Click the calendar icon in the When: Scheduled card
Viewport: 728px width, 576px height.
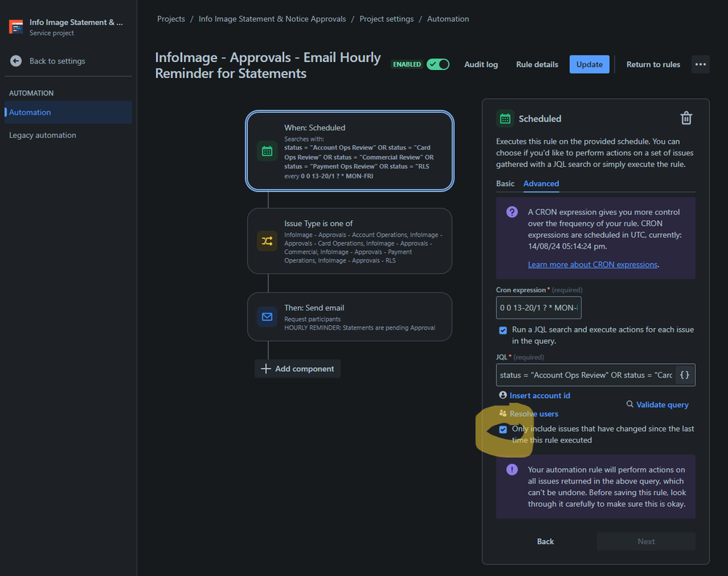pos(267,151)
